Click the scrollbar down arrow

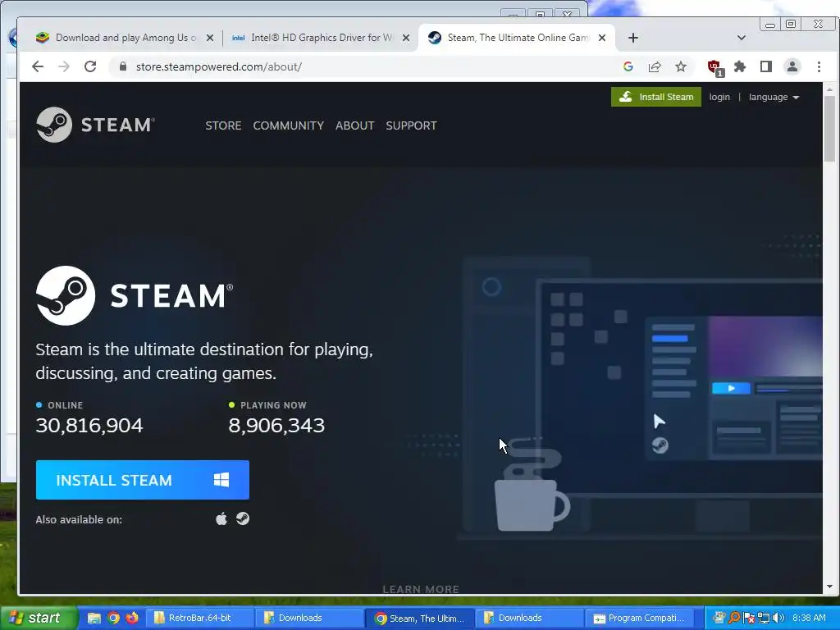coord(830,587)
